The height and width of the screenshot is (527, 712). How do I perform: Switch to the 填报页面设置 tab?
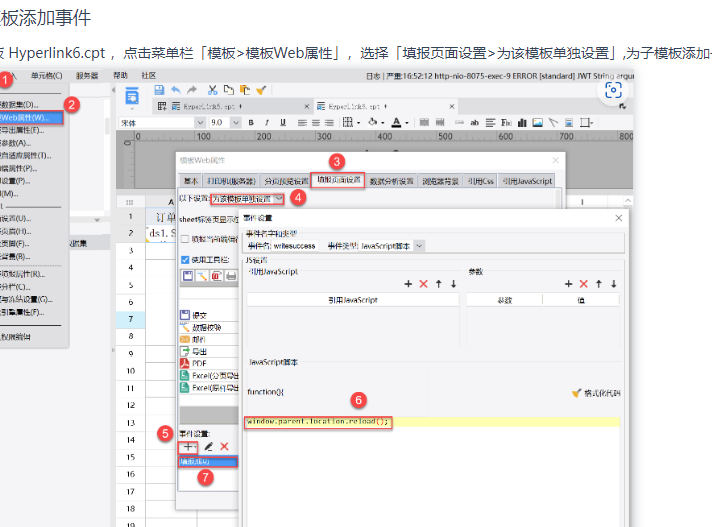click(338, 180)
